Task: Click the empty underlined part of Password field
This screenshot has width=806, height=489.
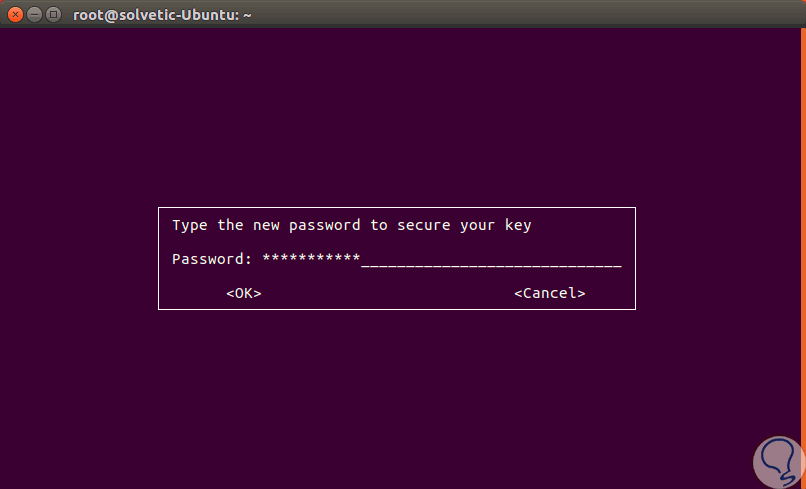Action: 490,260
